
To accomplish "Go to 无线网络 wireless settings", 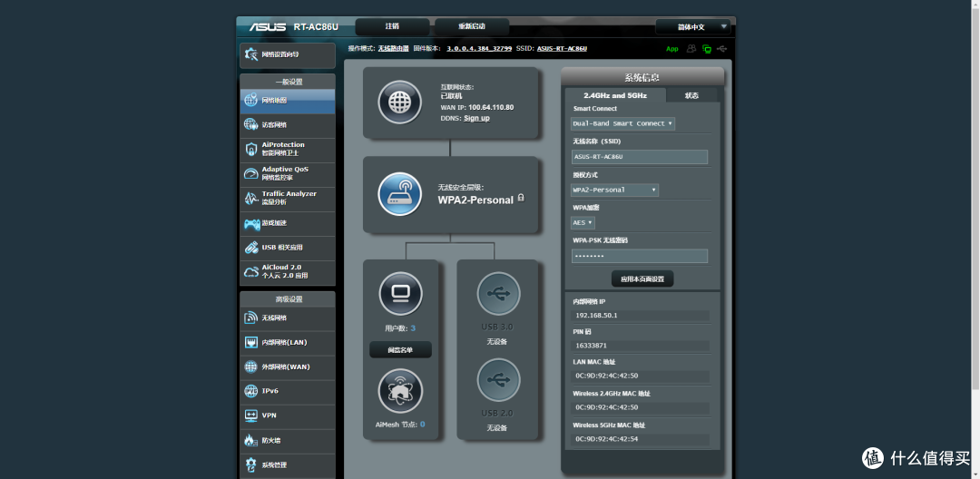I will pyautogui.click(x=288, y=318).
